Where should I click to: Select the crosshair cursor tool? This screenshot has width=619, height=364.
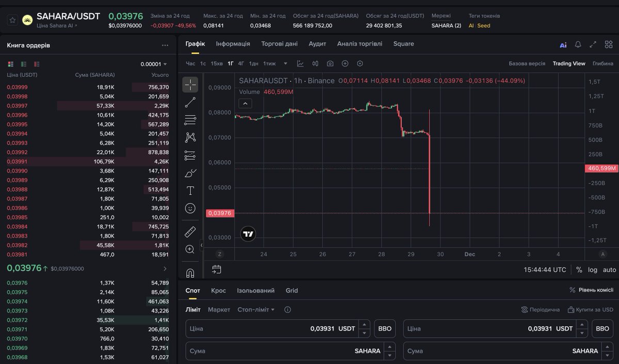(190, 85)
